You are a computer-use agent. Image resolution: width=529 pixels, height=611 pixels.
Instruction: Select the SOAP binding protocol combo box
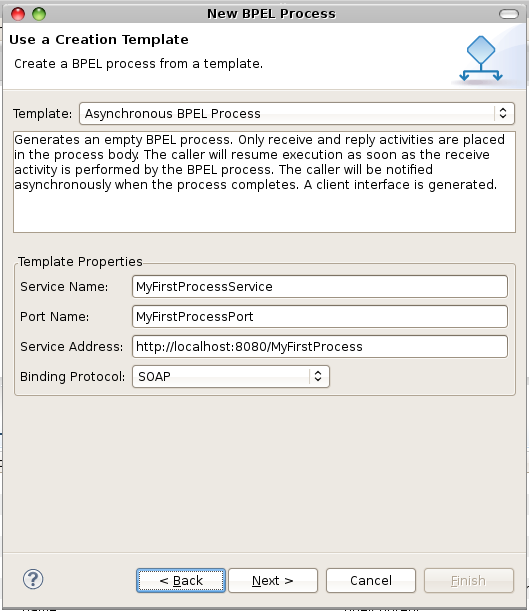(231, 376)
